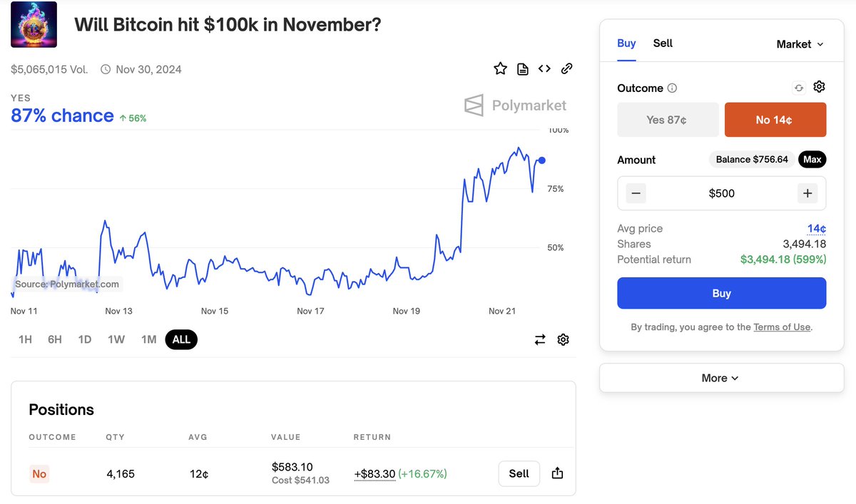Viewport: 856px width, 504px height.
Task: Click the 12¢ average price cell
Action: (x=198, y=474)
